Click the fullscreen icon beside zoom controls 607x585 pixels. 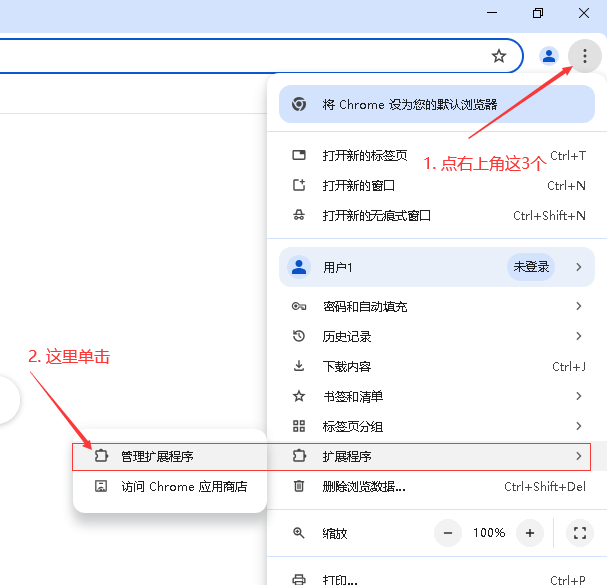[x=579, y=533]
